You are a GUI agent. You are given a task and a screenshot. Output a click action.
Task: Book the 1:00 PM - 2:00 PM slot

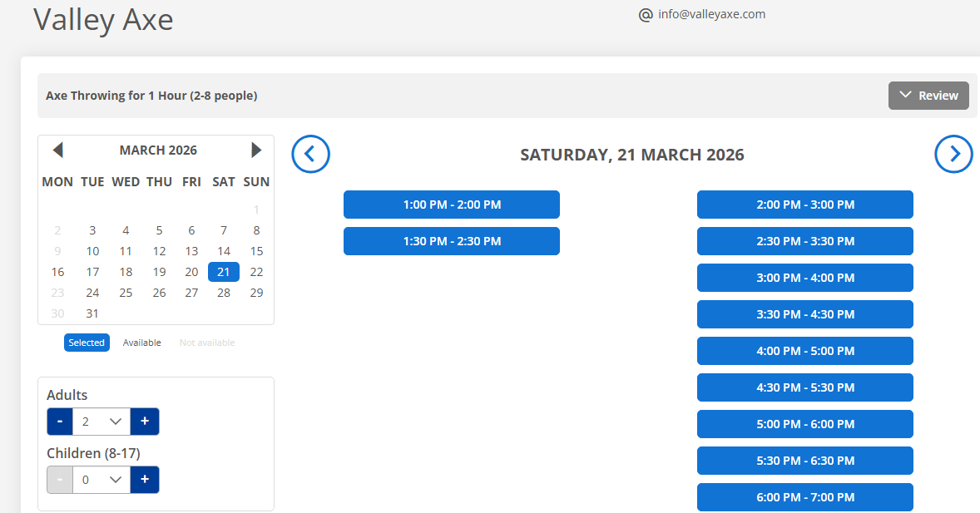click(452, 205)
